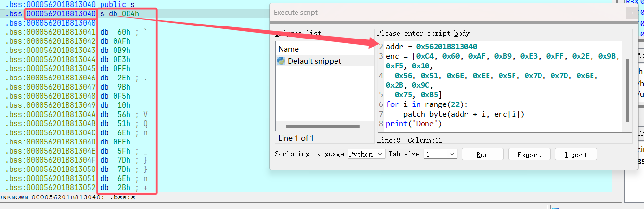This screenshot has width=644, height=209.
Task: Click the snippet list horizontal scrollbar
Action: (322, 126)
